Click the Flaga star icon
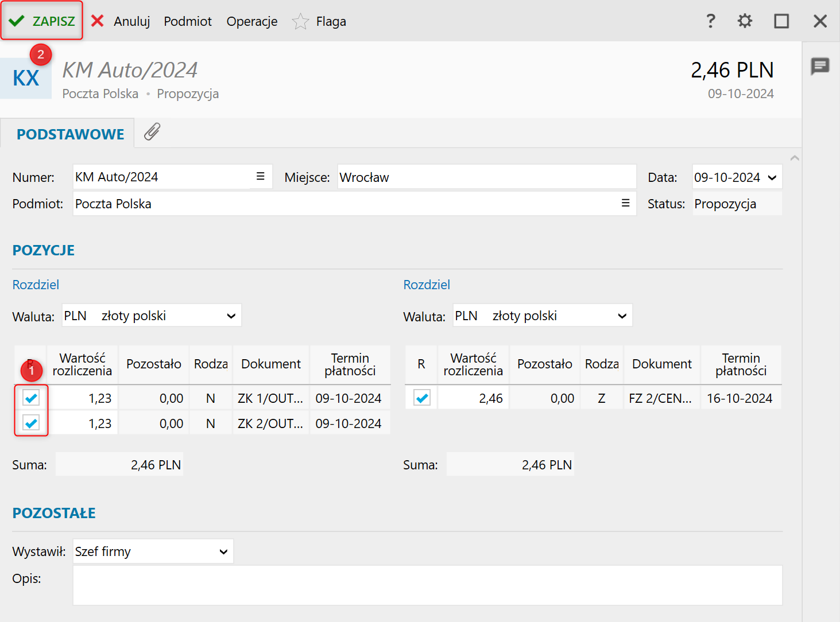 click(x=300, y=22)
